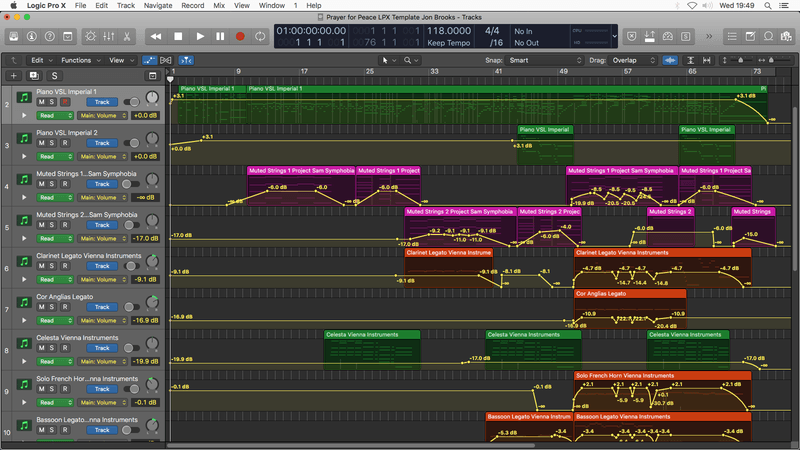Open the pointer left-click tool menu
Viewport: 800px width, 450px height.
[389, 60]
